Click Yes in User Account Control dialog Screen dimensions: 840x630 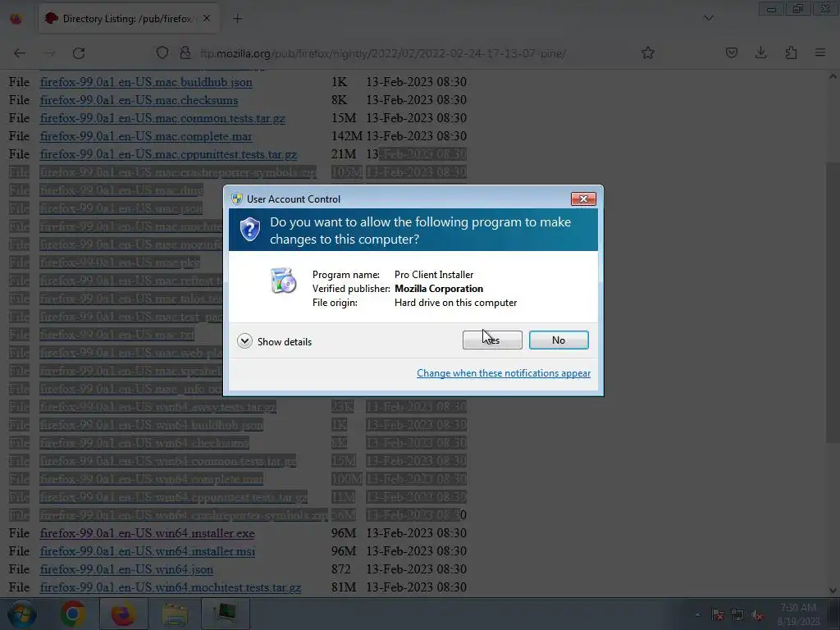(492, 340)
